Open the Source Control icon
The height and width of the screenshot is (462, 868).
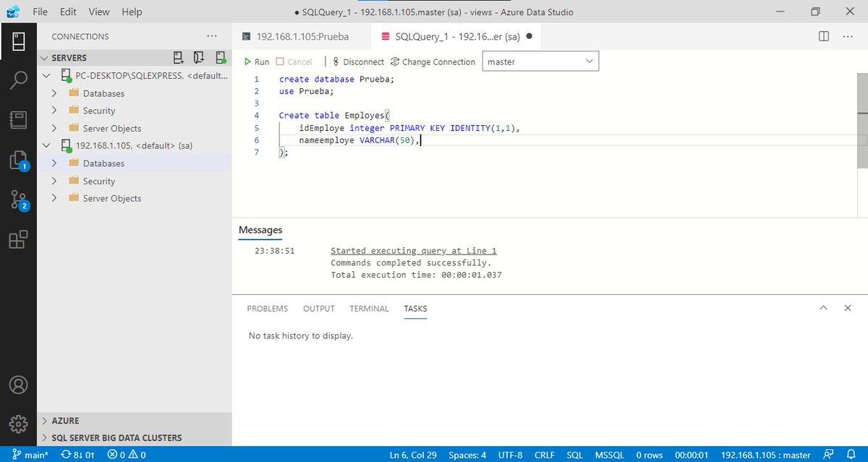(19, 200)
